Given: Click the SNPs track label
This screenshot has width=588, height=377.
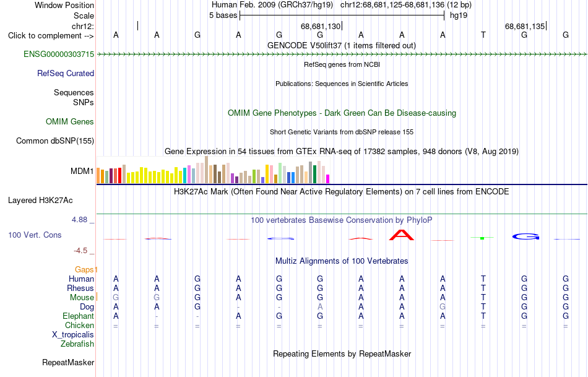Looking at the screenshot, I should tap(84, 102).
